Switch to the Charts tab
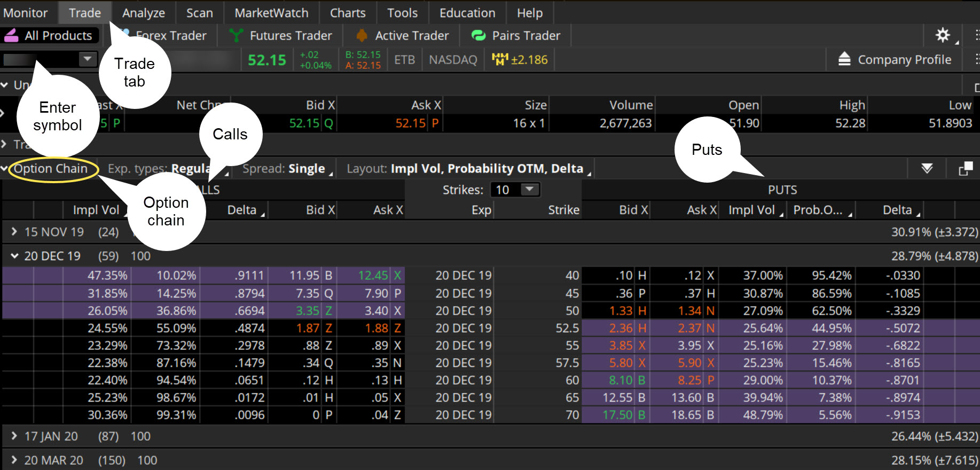 point(348,13)
